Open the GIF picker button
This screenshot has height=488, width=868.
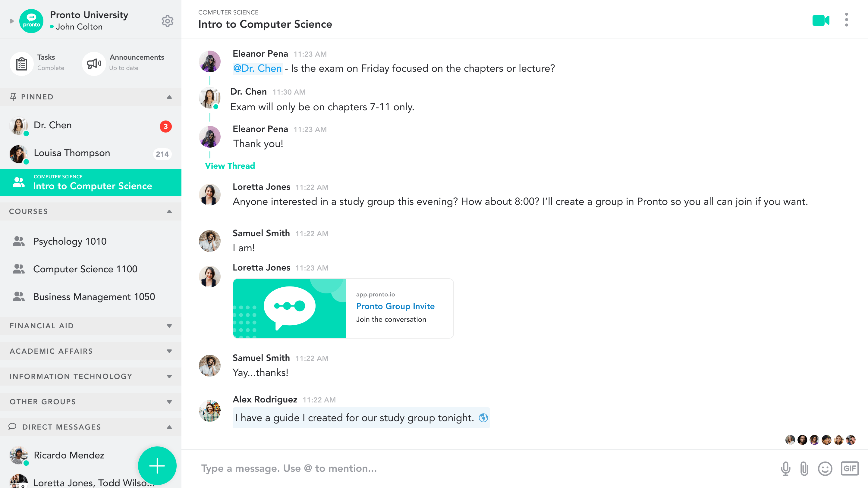coord(850,468)
